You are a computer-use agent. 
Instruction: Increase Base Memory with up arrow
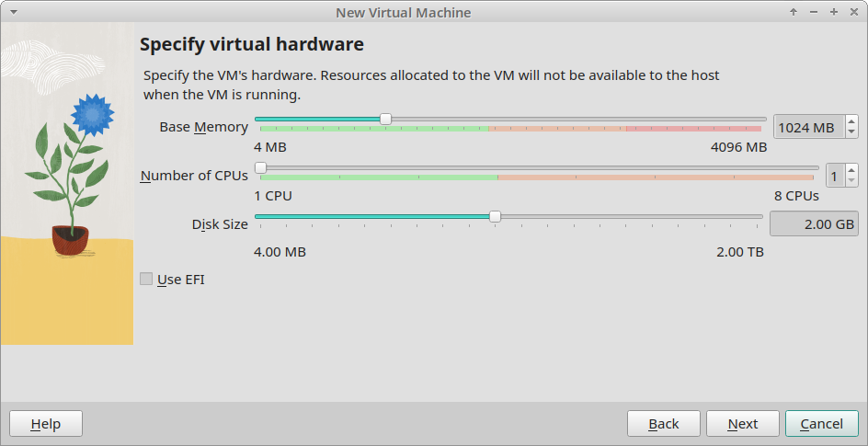(851, 121)
